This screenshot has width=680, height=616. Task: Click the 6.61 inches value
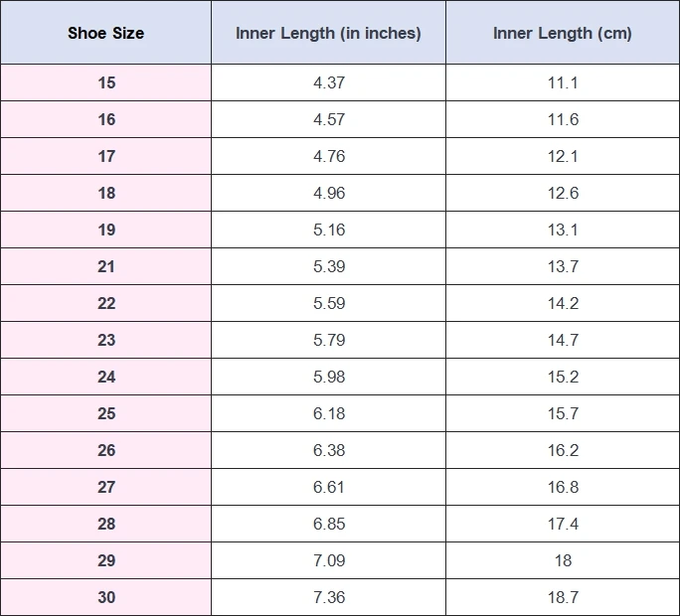(x=329, y=487)
